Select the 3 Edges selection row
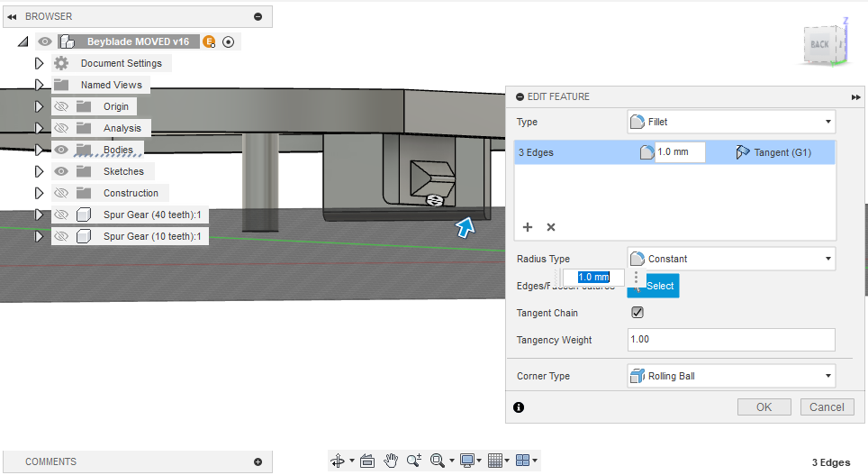The height and width of the screenshot is (475, 868). [x=674, y=152]
